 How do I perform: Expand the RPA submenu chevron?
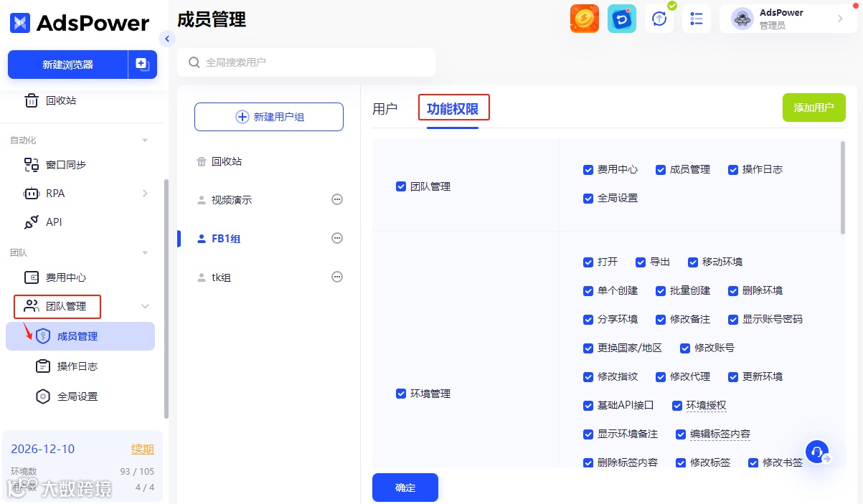pyautogui.click(x=145, y=194)
